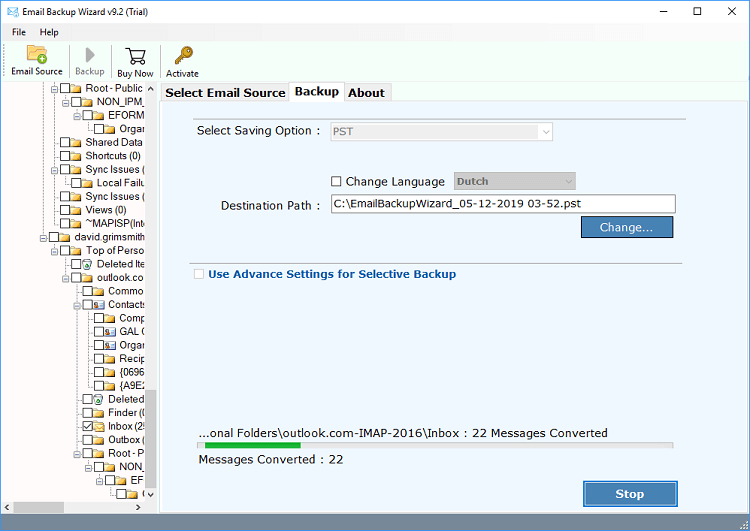750x531 pixels.
Task: Check the Deleted Ite folder checkbox
Action: pyautogui.click(x=76, y=264)
